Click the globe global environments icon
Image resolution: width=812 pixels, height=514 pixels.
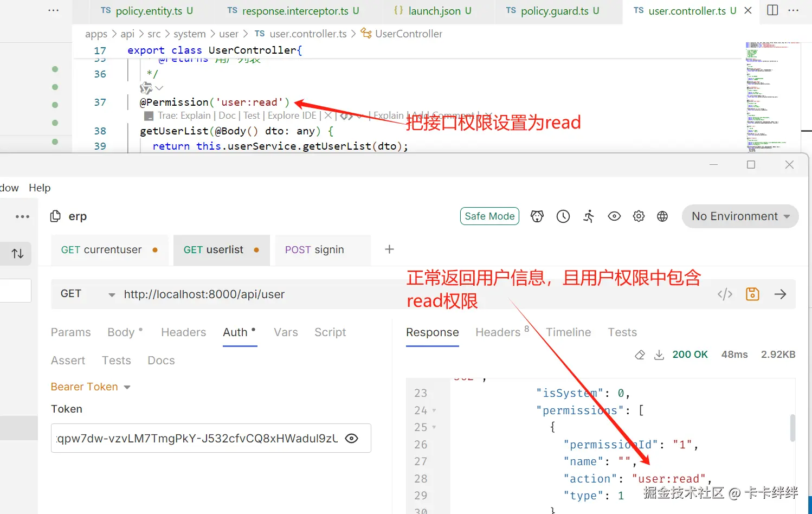point(662,216)
